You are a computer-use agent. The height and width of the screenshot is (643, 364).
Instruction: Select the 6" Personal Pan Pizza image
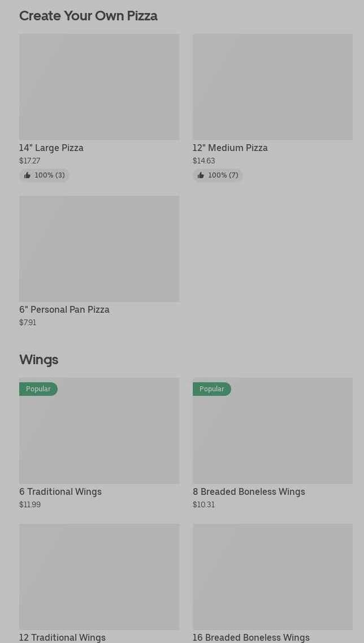[x=99, y=249]
